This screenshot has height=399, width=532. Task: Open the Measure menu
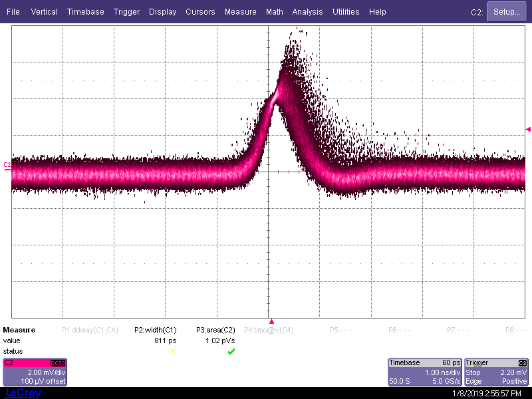240,12
